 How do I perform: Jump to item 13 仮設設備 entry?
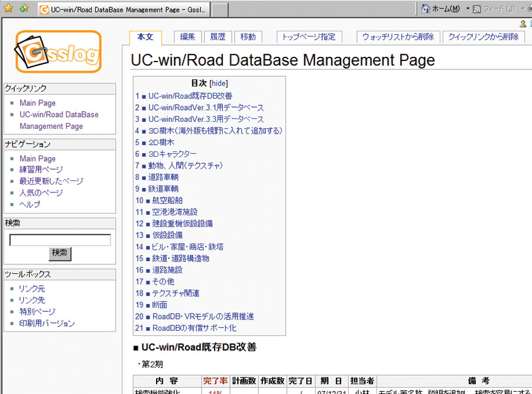[x=168, y=235]
